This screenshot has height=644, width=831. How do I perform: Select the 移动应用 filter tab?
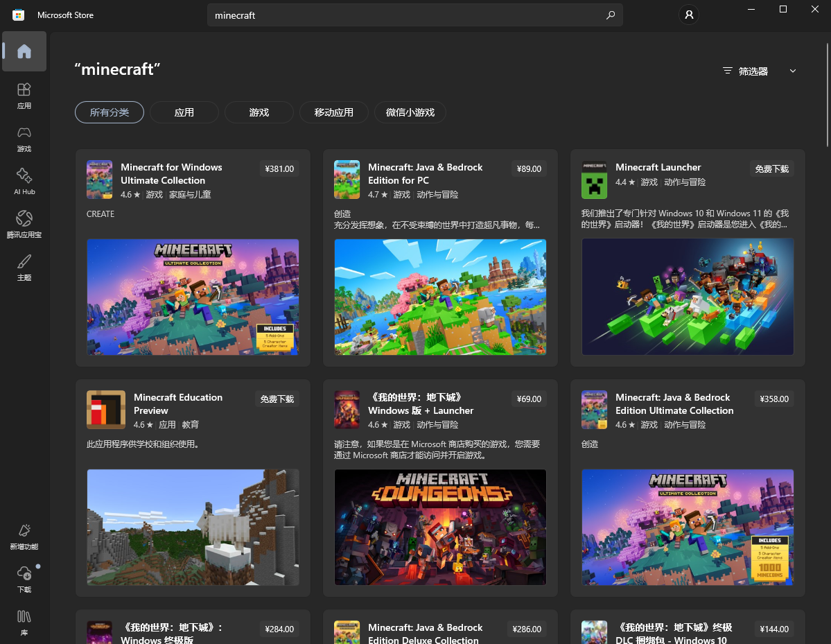tap(333, 112)
